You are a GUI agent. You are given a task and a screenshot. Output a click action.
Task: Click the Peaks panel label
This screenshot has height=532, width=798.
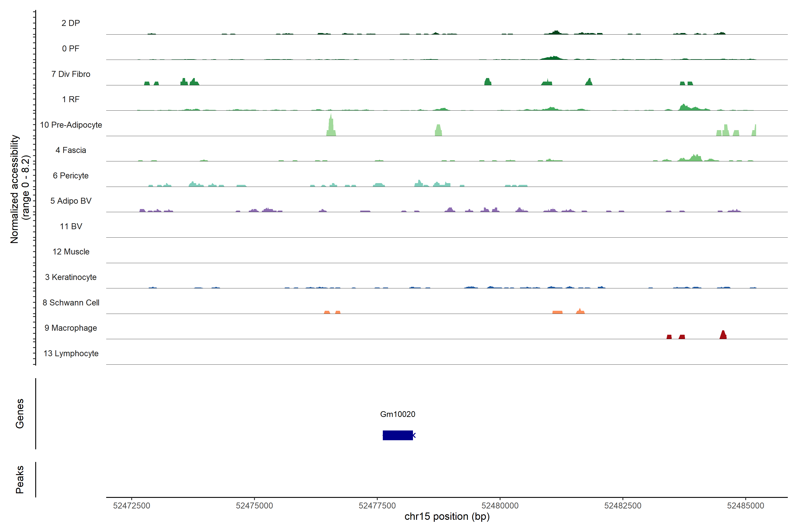tap(20, 479)
